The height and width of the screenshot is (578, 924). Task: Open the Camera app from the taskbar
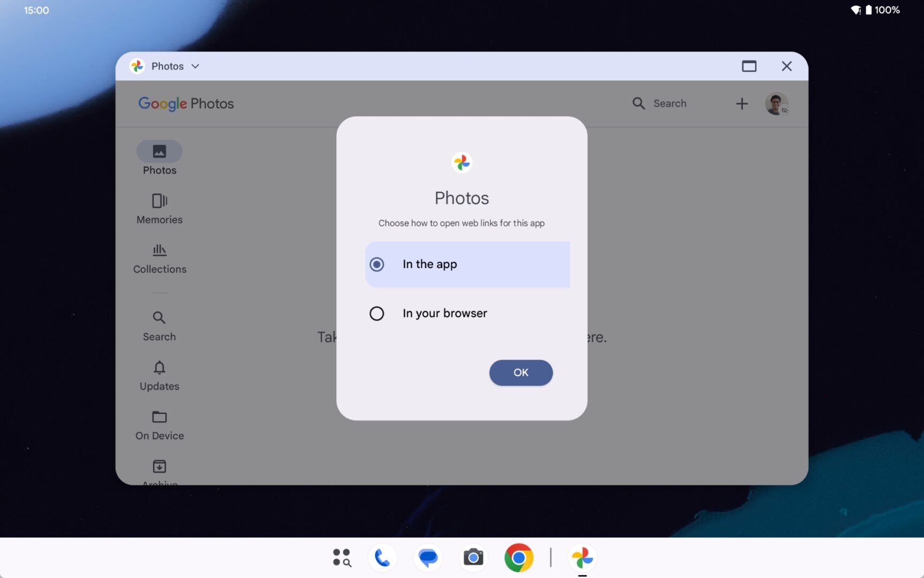click(473, 557)
